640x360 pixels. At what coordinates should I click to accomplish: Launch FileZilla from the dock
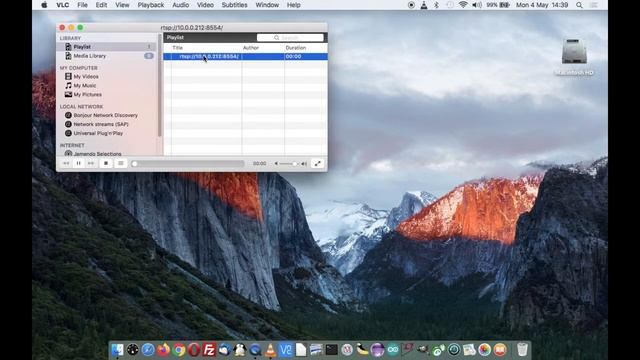[x=209, y=350]
